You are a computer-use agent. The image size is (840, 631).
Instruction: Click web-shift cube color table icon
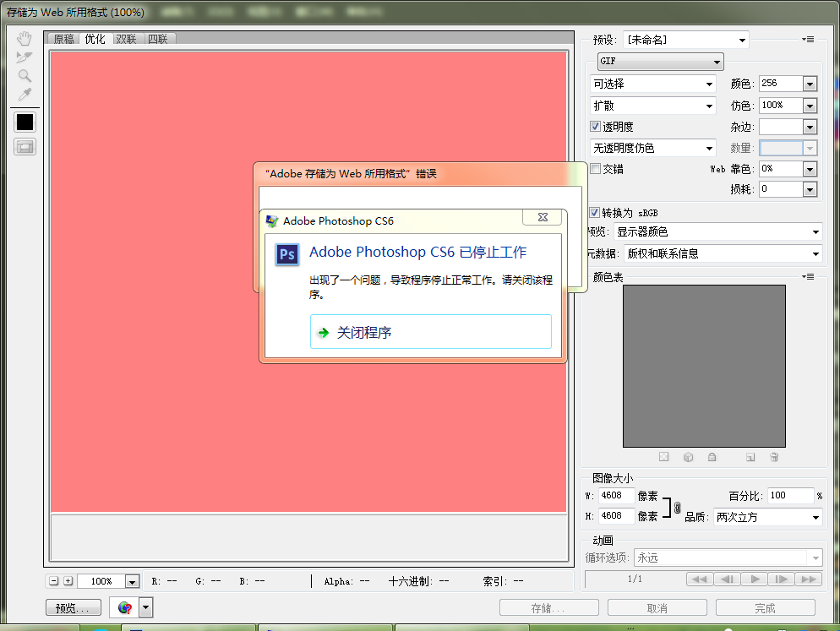pos(689,457)
